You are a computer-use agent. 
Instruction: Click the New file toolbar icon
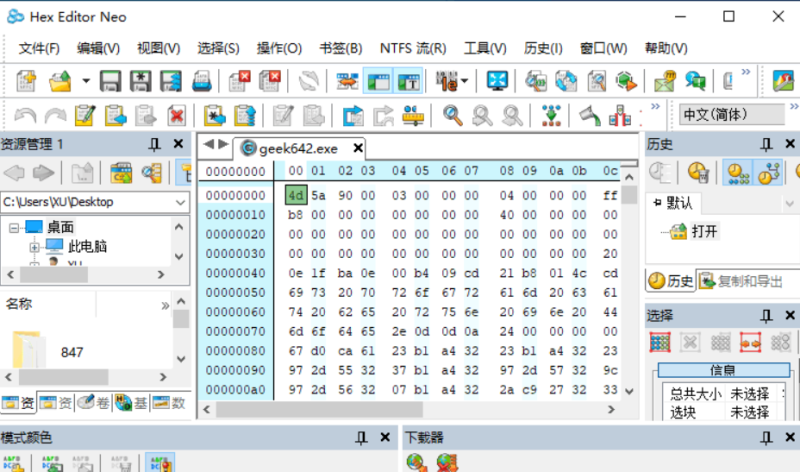click(x=26, y=81)
